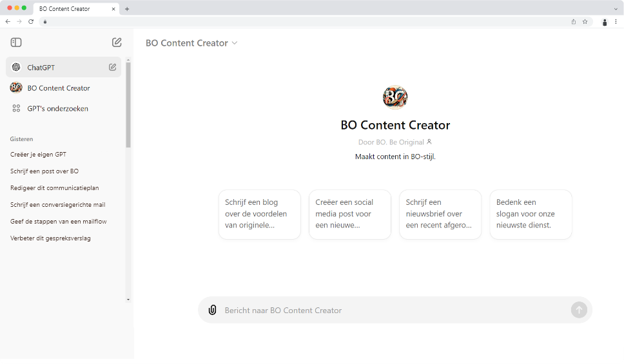Screen dimensions: 624x364
Task: Open the chat Redigeer dit communicatieplan
Action: tap(55, 187)
